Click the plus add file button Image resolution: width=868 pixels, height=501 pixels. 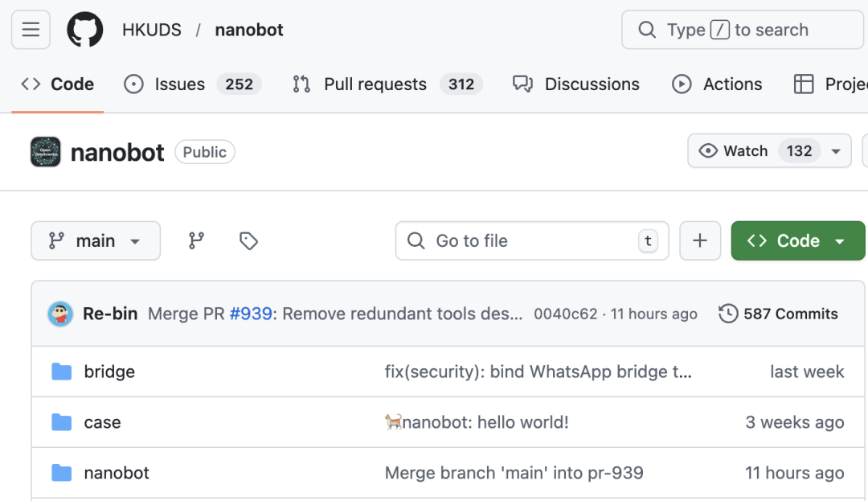point(700,241)
